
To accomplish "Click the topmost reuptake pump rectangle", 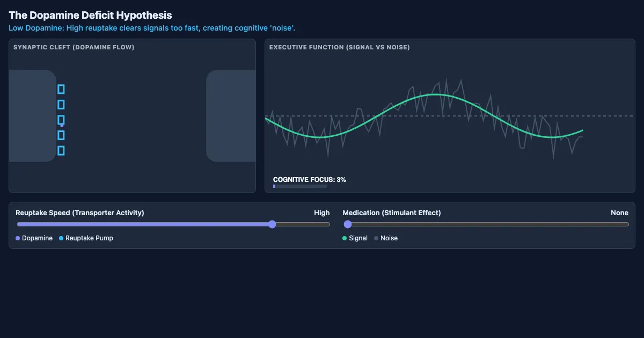I will 61,89.
